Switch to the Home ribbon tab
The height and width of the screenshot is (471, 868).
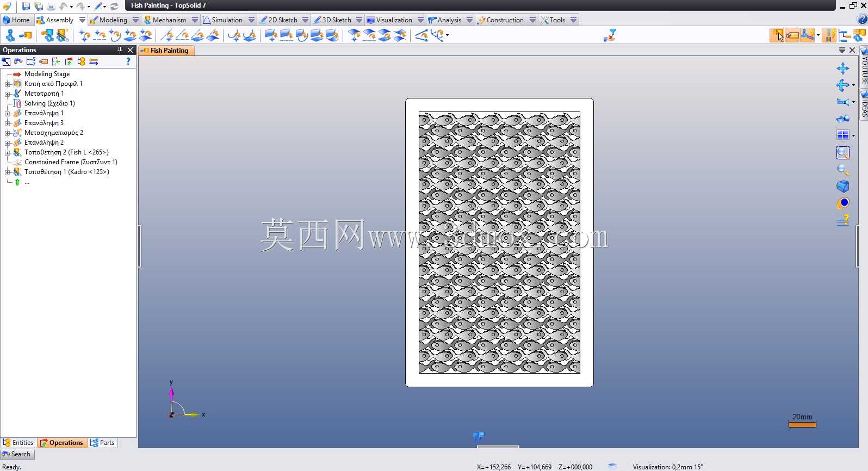[16, 20]
